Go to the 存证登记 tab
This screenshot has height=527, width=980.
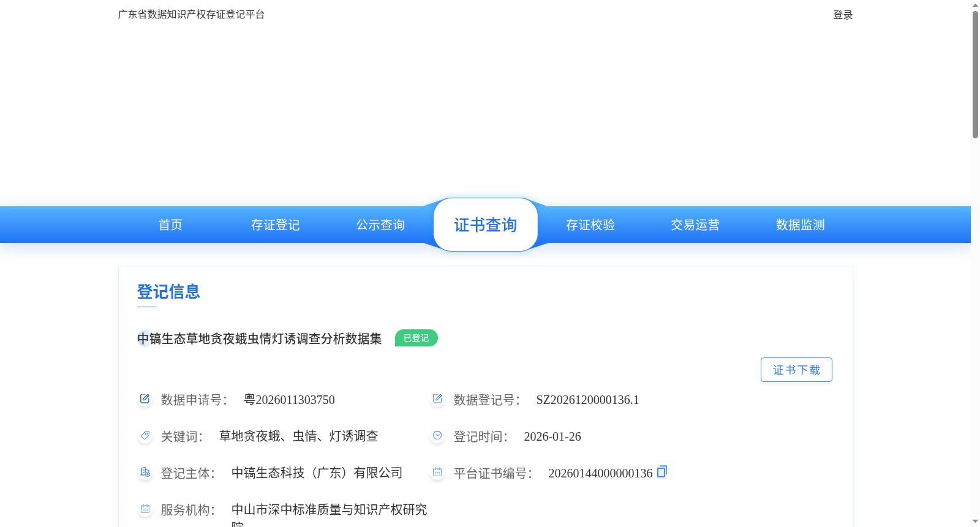(276, 225)
